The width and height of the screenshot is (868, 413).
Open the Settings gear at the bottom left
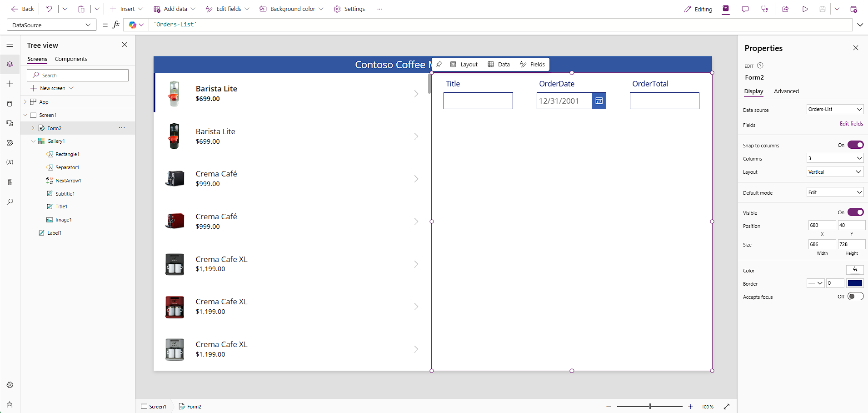[10, 385]
